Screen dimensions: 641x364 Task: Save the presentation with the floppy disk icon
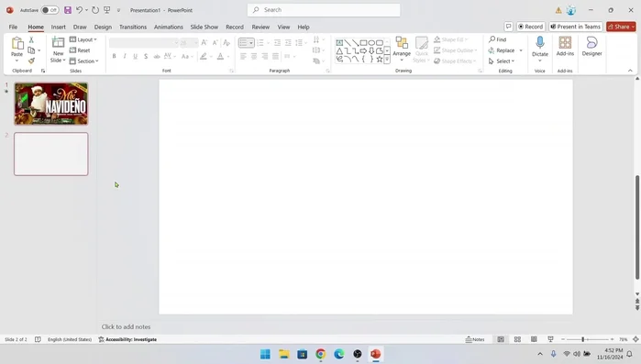click(68, 10)
